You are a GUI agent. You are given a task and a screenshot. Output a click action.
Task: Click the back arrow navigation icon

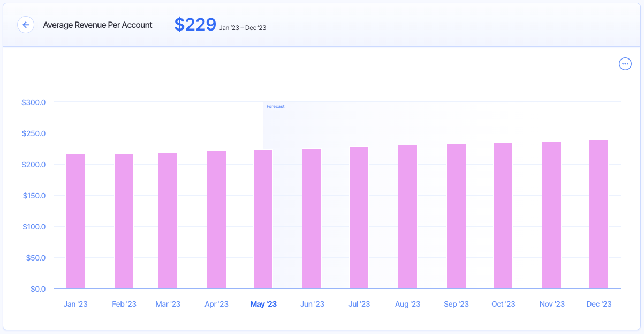point(26,25)
